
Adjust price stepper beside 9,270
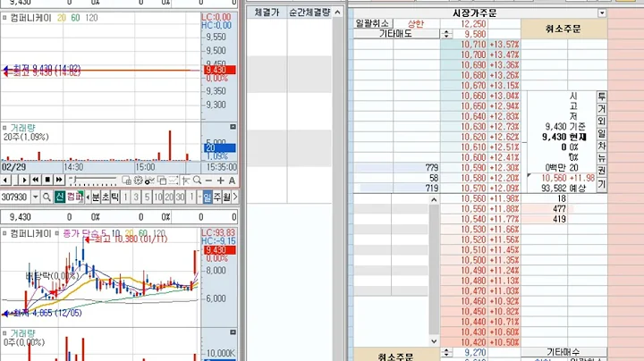pyautogui.click(x=446, y=352)
